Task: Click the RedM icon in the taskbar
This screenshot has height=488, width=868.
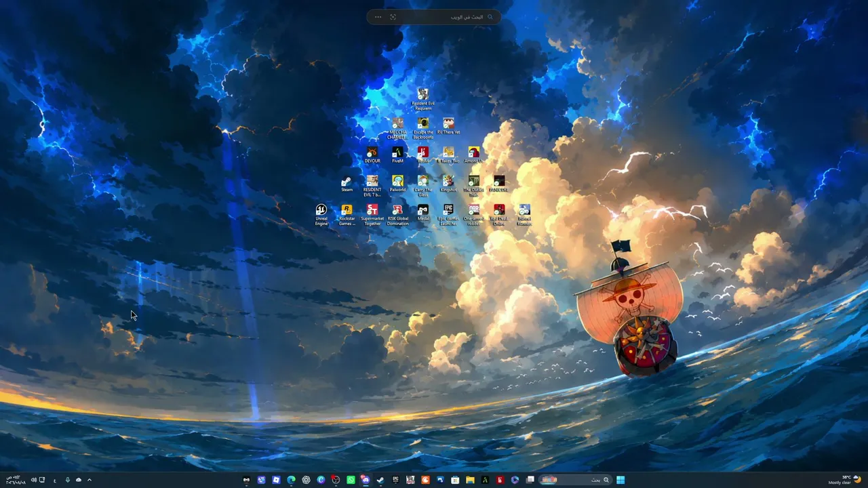Action: [500, 480]
